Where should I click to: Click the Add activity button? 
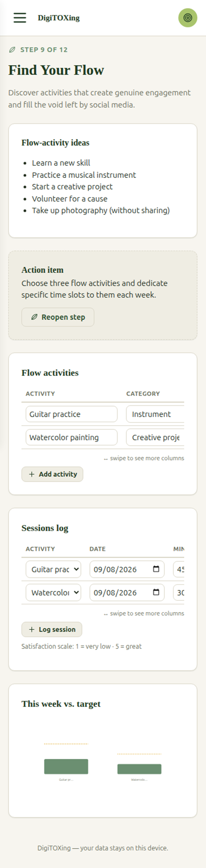(52, 474)
